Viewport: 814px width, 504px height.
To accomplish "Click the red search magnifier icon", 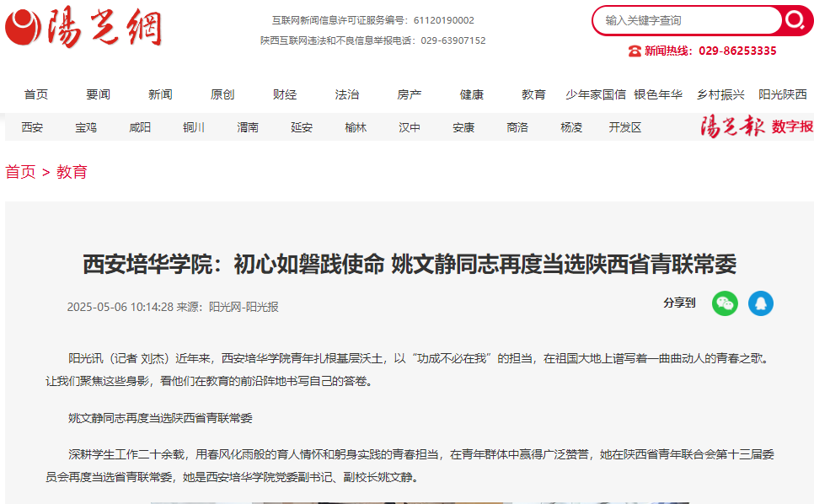I will [x=795, y=20].
